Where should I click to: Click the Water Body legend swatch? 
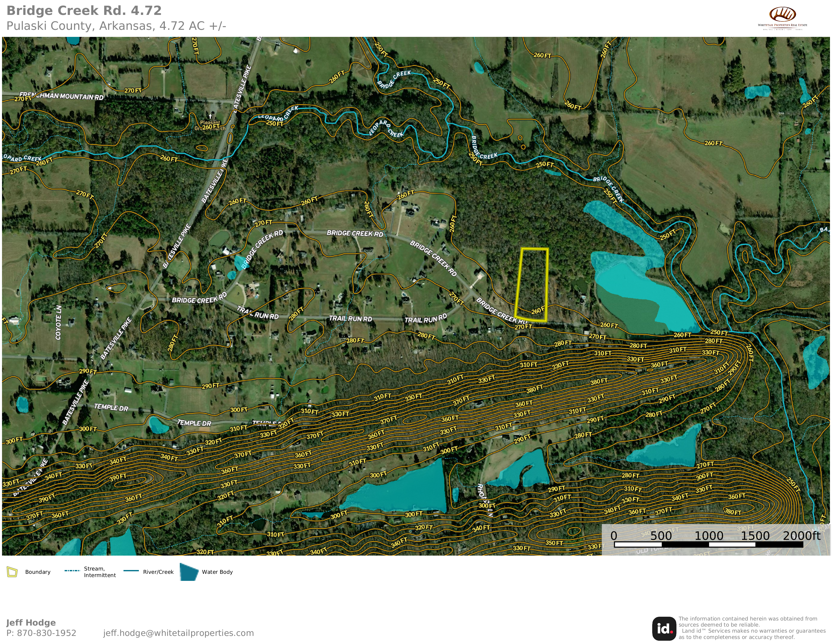tap(189, 572)
